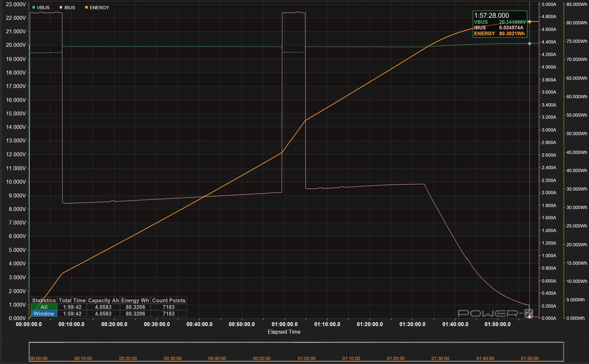
Task: Click the pink IBUS cursor marker dot
Action: click(x=530, y=317)
